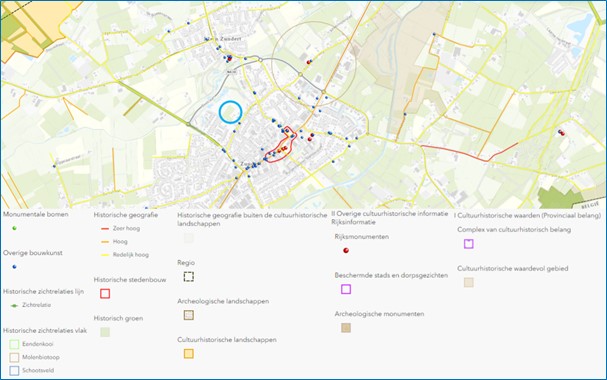
Task: Click the Archeologische landschappen hatched square symbol
Action: point(189,315)
